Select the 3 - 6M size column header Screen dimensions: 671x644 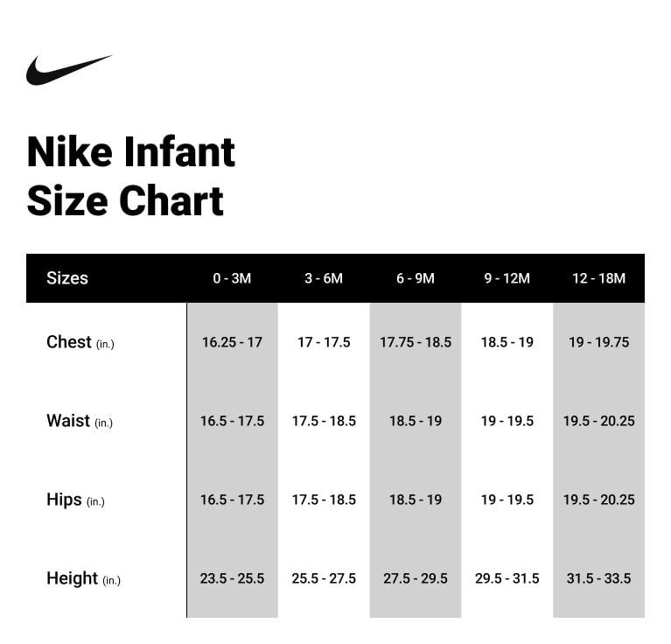coord(324,278)
